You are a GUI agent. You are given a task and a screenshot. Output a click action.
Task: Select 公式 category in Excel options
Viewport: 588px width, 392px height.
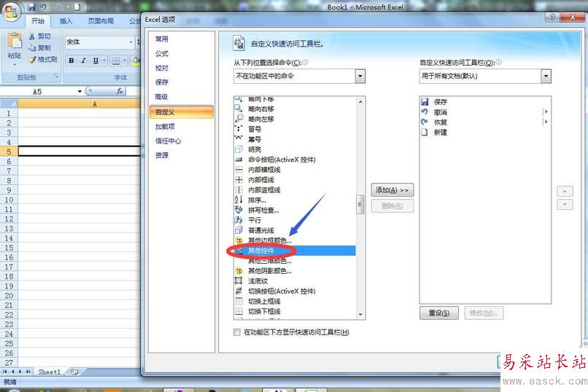[182, 53]
